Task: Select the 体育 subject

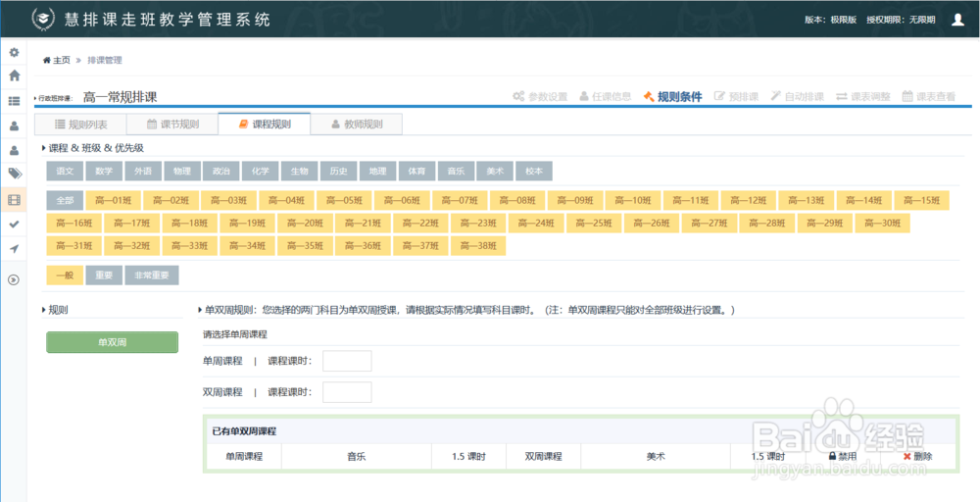Action: pyautogui.click(x=416, y=171)
